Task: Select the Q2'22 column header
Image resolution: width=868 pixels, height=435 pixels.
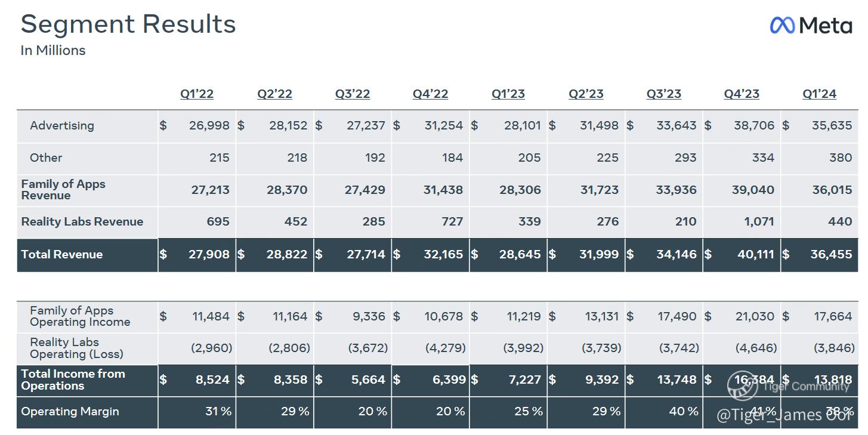Action: click(274, 94)
